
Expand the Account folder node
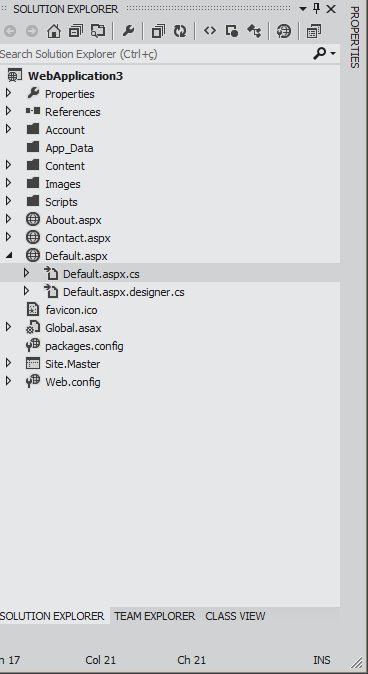[x=8, y=129]
